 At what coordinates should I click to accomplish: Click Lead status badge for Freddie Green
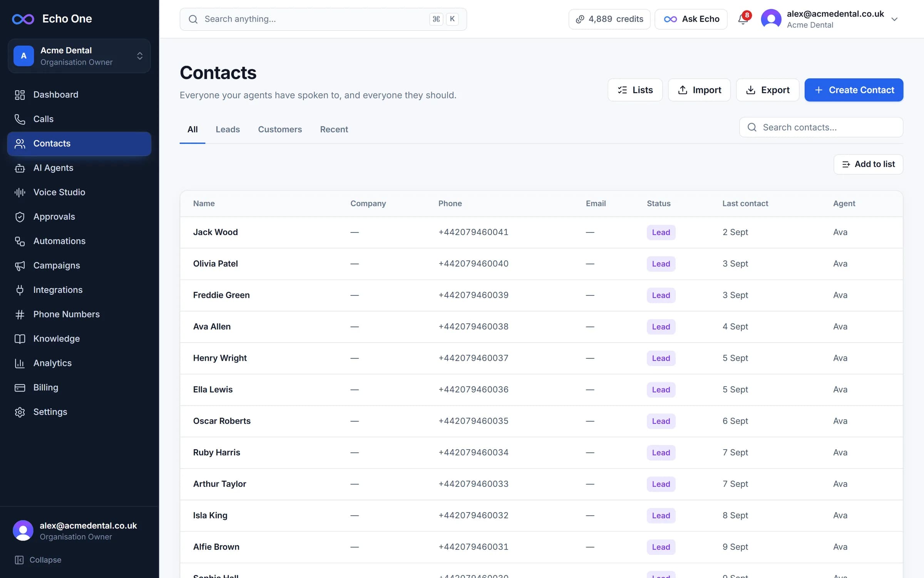(661, 295)
